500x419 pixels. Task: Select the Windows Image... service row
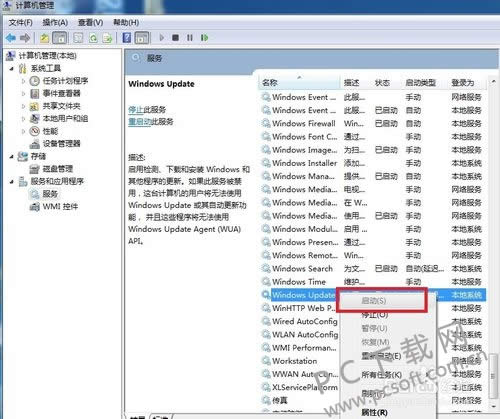click(x=373, y=150)
